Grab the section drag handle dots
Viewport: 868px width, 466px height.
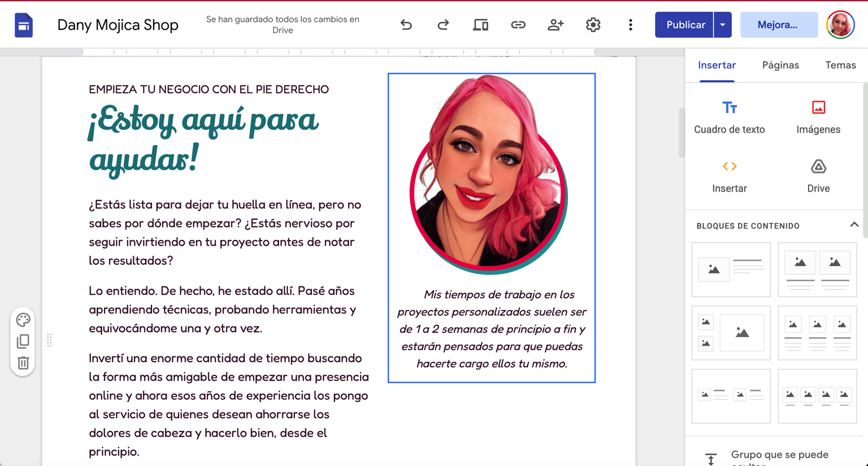[x=49, y=340]
